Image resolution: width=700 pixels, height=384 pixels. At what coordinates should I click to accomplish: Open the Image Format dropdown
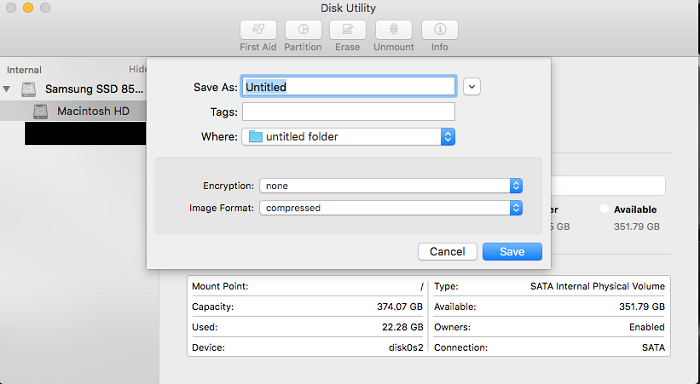pyautogui.click(x=391, y=208)
